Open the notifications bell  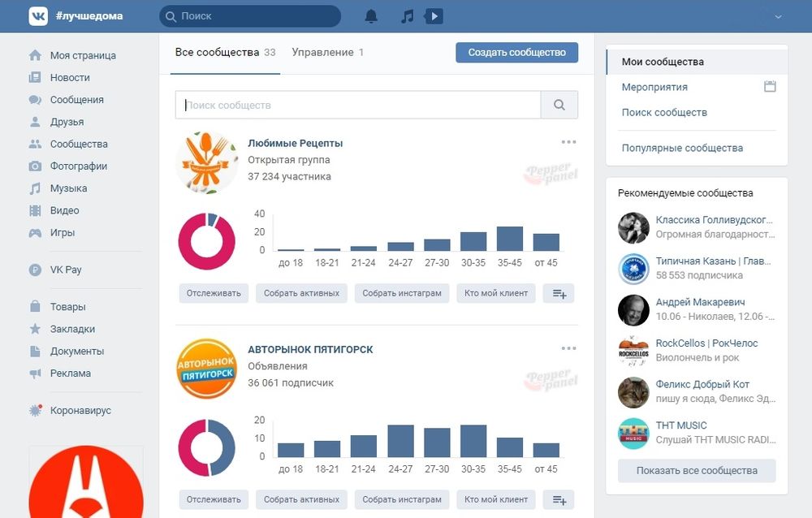tap(371, 16)
